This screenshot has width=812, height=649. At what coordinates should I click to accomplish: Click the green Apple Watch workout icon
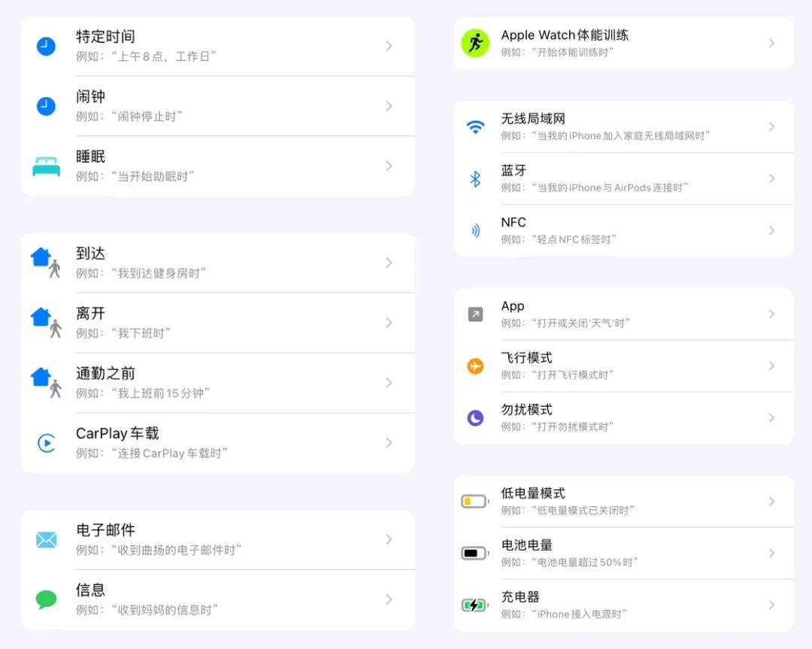pyautogui.click(x=475, y=44)
